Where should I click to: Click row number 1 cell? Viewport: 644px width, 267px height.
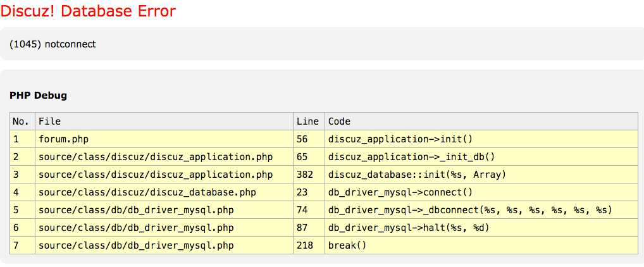pyautogui.click(x=22, y=139)
